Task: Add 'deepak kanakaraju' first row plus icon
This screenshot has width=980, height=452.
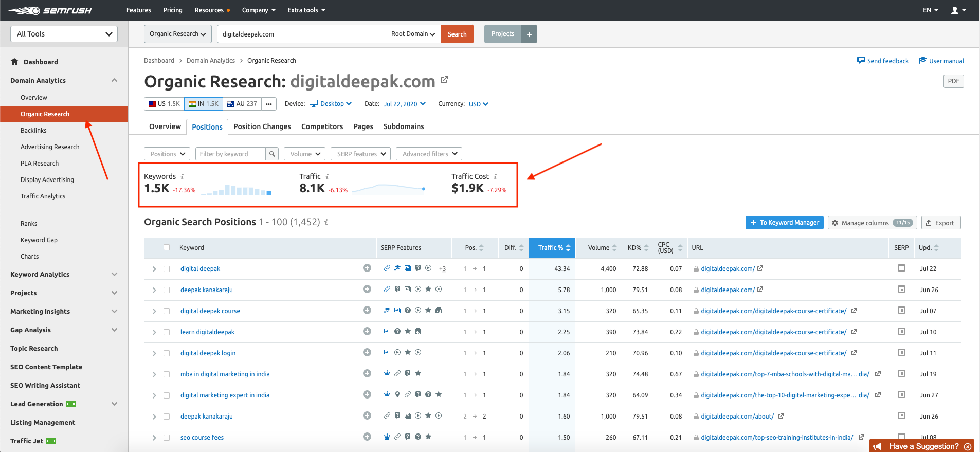Action: pos(367,289)
